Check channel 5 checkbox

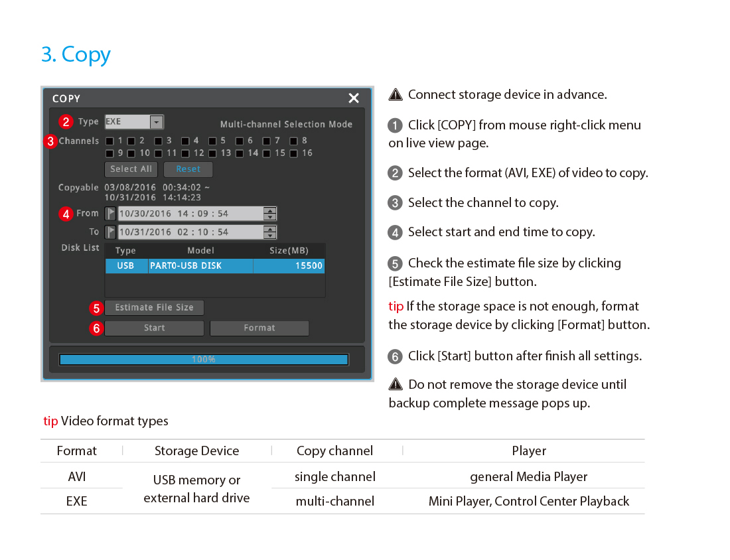[x=212, y=141]
